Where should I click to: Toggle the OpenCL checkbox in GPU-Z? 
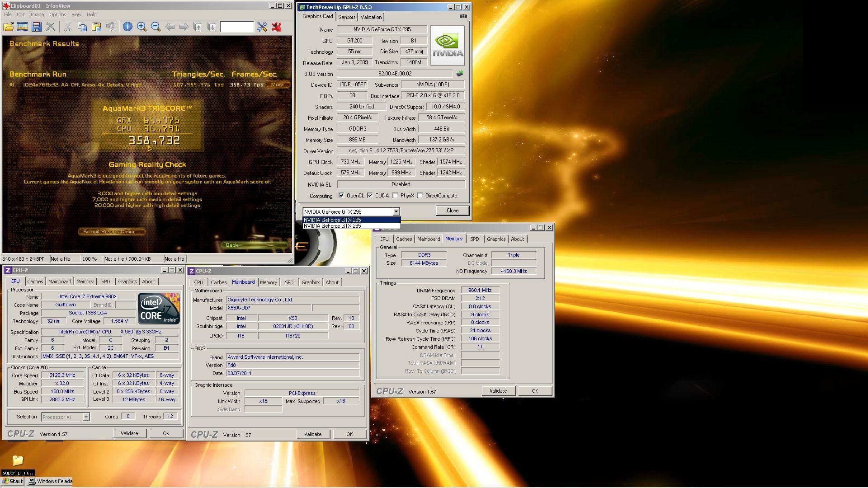pyautogui.click(x=341, y=196)
